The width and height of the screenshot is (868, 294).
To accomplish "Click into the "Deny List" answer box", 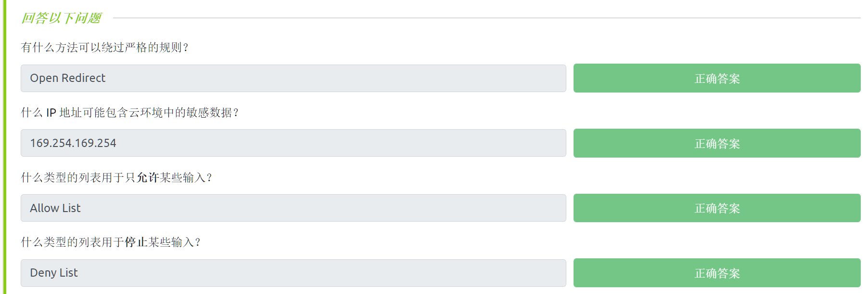I will [293, 273].
